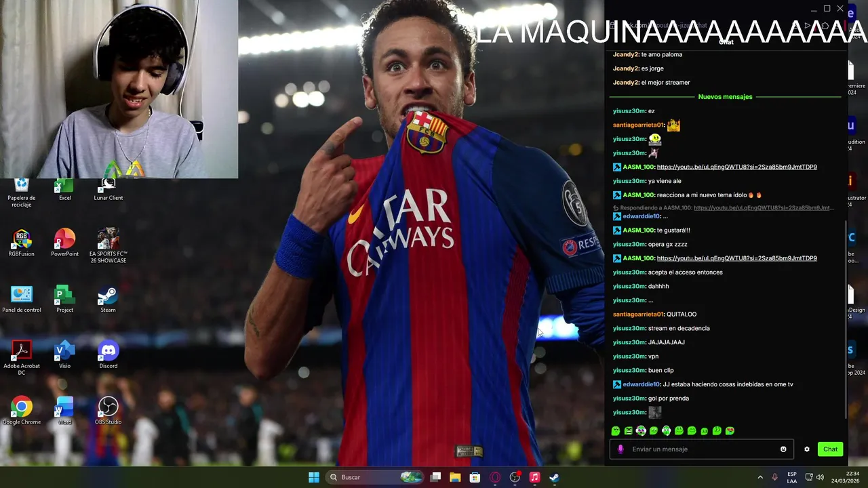The height and width of the screenshot is (488, 868).
Task: Open Google Chrome desktop shortcut
Action: pos(21,411)
